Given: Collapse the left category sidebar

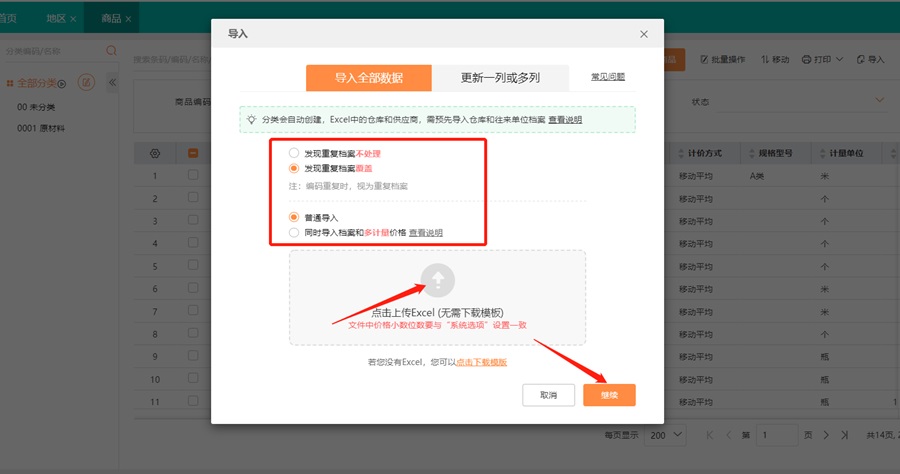Looking at the screenshot, I should click(x=112, y=83).
